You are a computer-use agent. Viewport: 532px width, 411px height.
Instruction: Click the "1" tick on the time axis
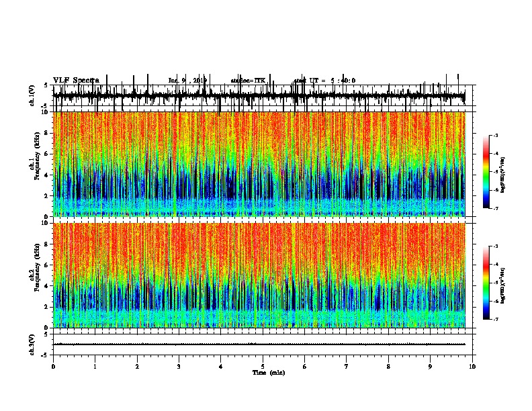coord(95,367)
